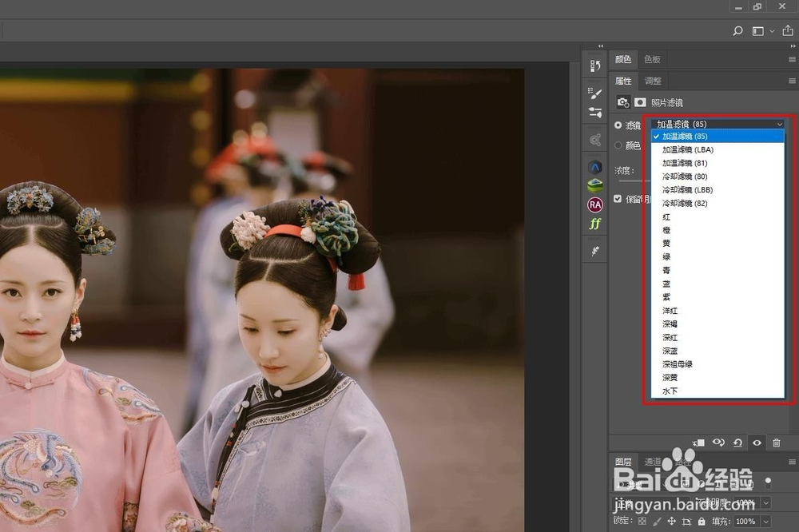Choose 加温滤镜 (81) from list

[718, 163]
